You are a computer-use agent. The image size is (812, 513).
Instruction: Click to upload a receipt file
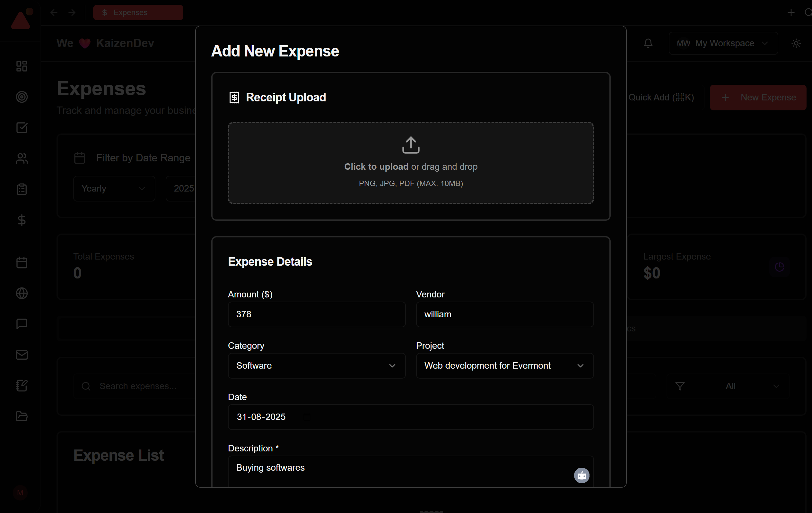[411, 163]
